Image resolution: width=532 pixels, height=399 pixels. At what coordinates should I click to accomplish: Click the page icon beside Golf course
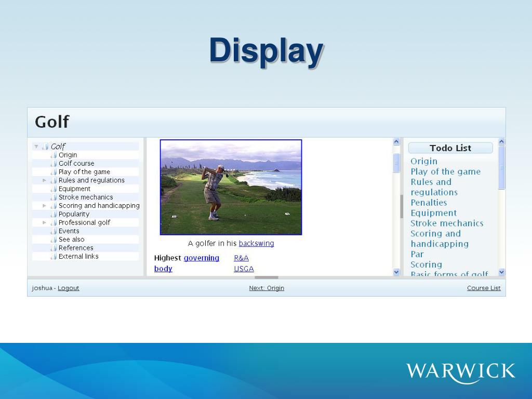point(54,164)
